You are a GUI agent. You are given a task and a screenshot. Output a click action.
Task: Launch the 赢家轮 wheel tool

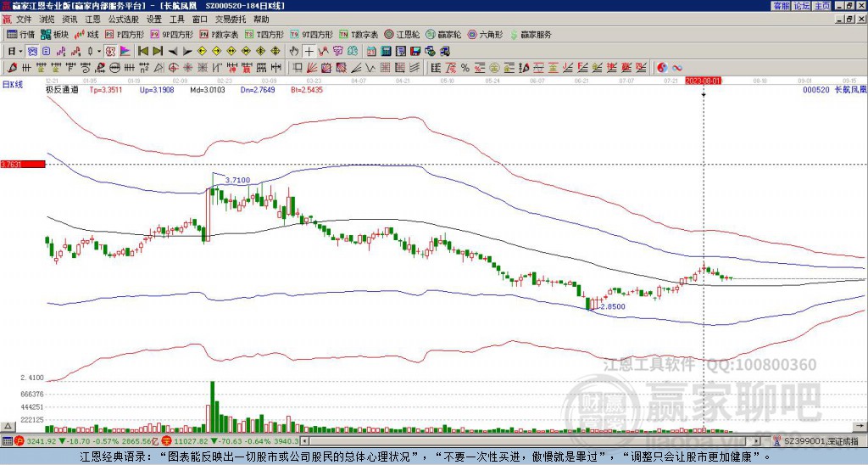tap(443, 34)
